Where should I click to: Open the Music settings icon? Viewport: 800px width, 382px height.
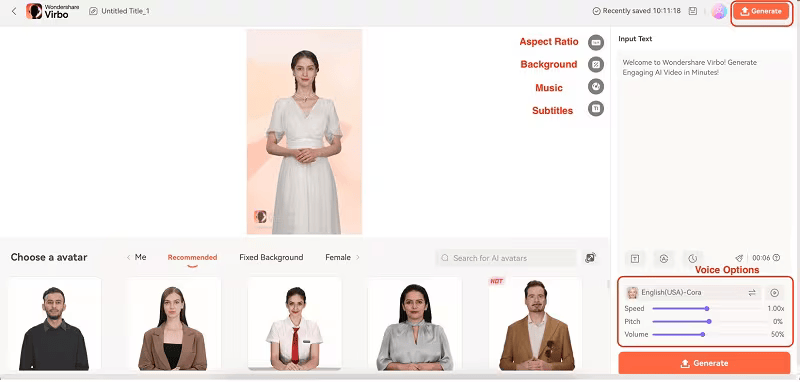tap(595, 87)
